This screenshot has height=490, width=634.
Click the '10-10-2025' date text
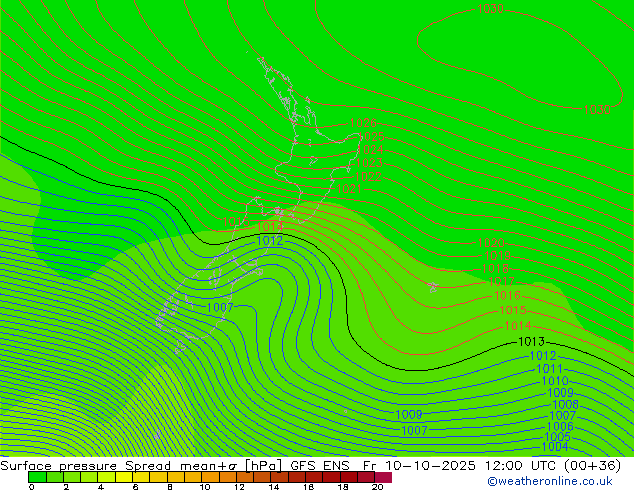point(430,466)
